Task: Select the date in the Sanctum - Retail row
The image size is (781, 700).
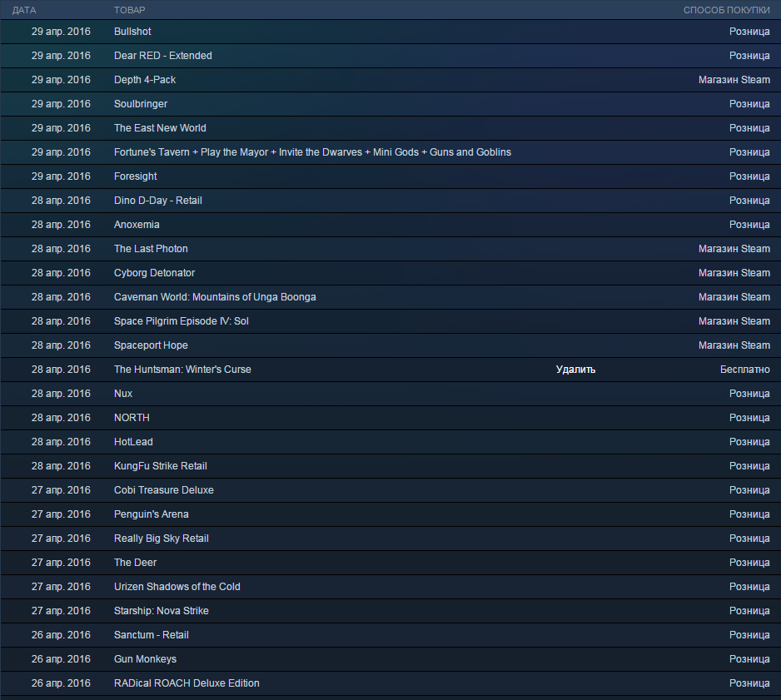Action: click(x=61, y=635)
